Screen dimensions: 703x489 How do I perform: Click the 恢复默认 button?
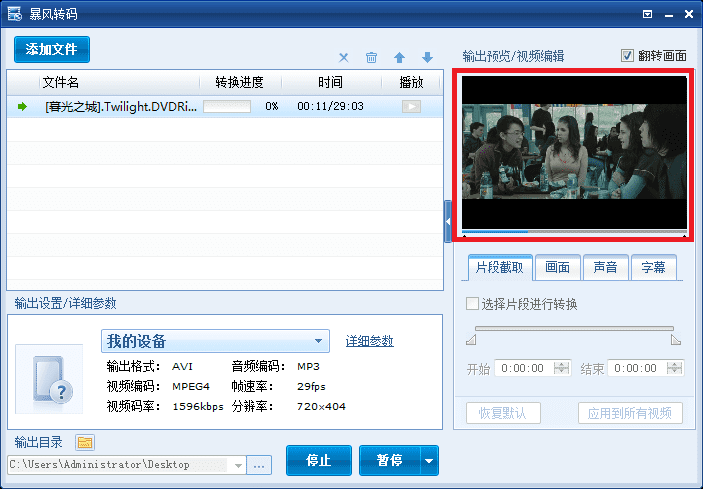tap(503, 413)
